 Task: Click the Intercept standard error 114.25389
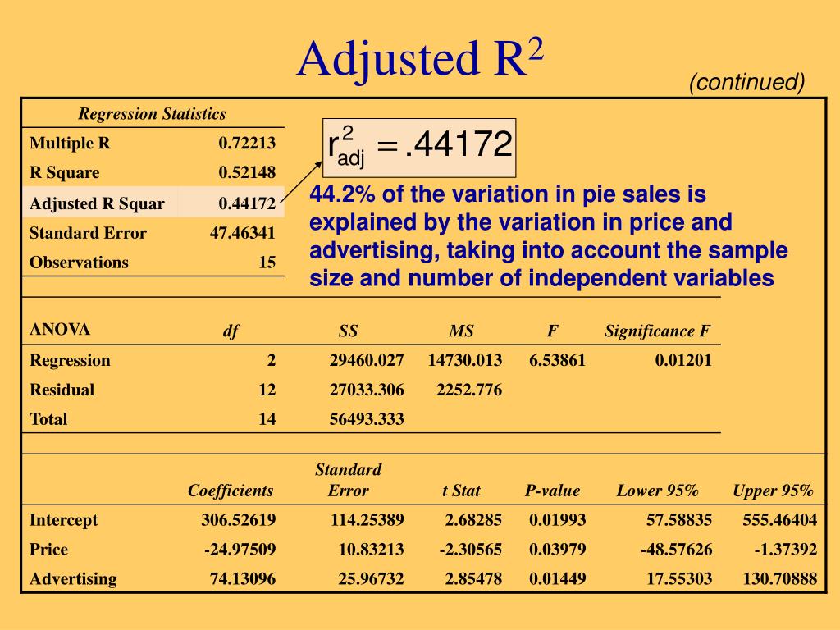(x=367, y=519)
